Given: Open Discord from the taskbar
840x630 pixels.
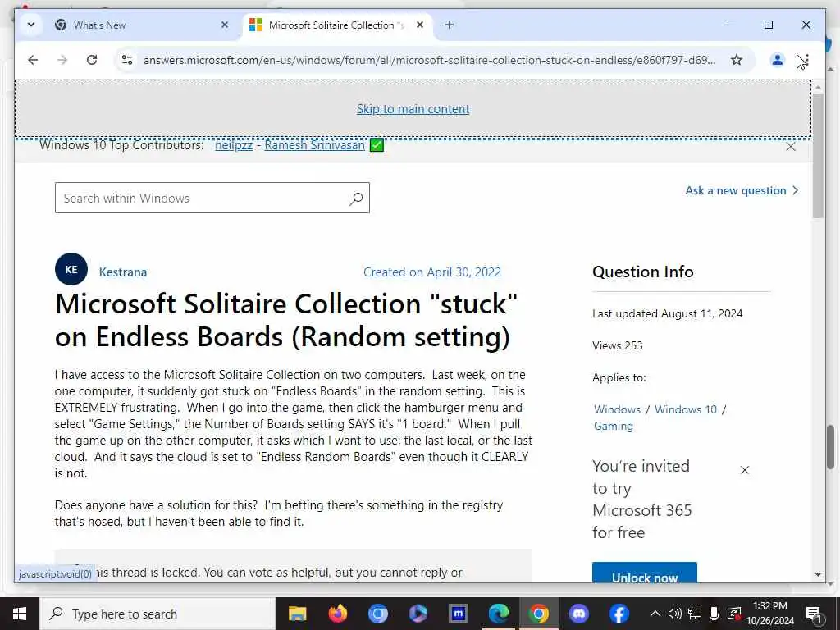Looking at the screenshot, I should [x=579, y=614].
